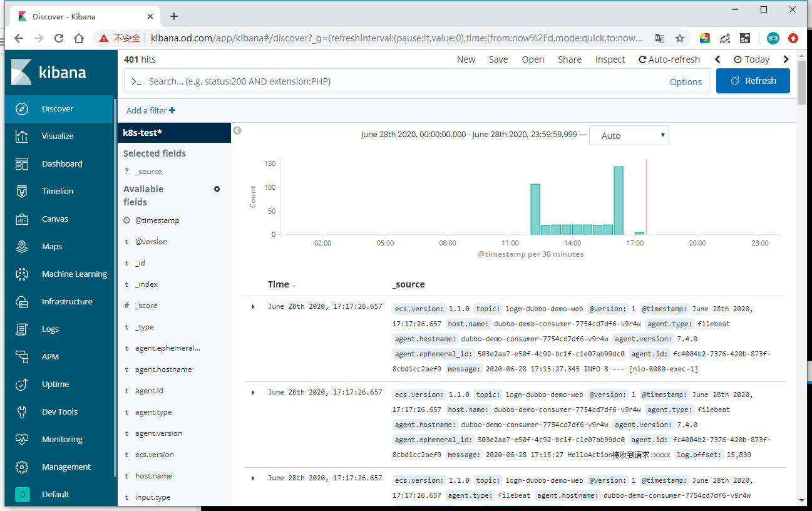Open the Machine Learning icon
The image size is (812, 511).
tap(22, 274)
